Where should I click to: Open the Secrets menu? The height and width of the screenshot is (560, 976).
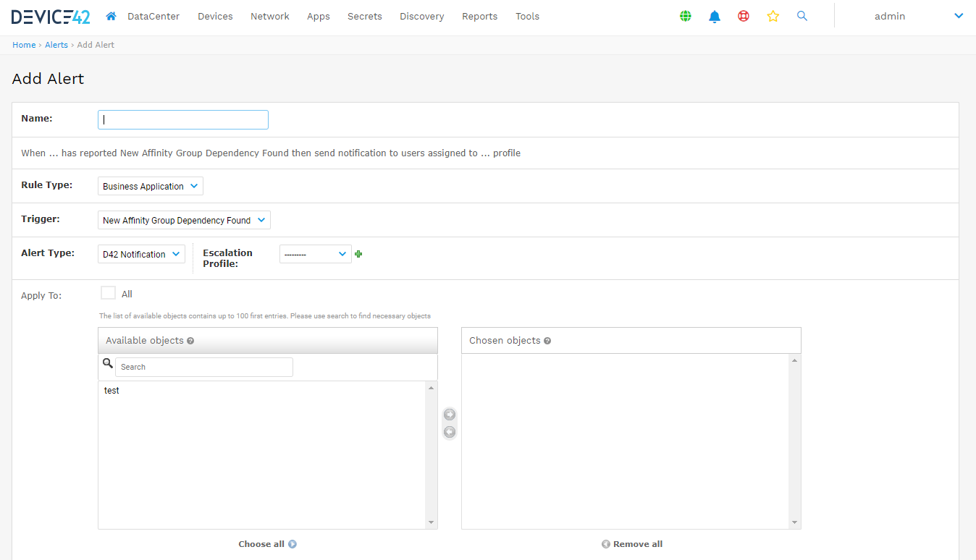[365, 16]
